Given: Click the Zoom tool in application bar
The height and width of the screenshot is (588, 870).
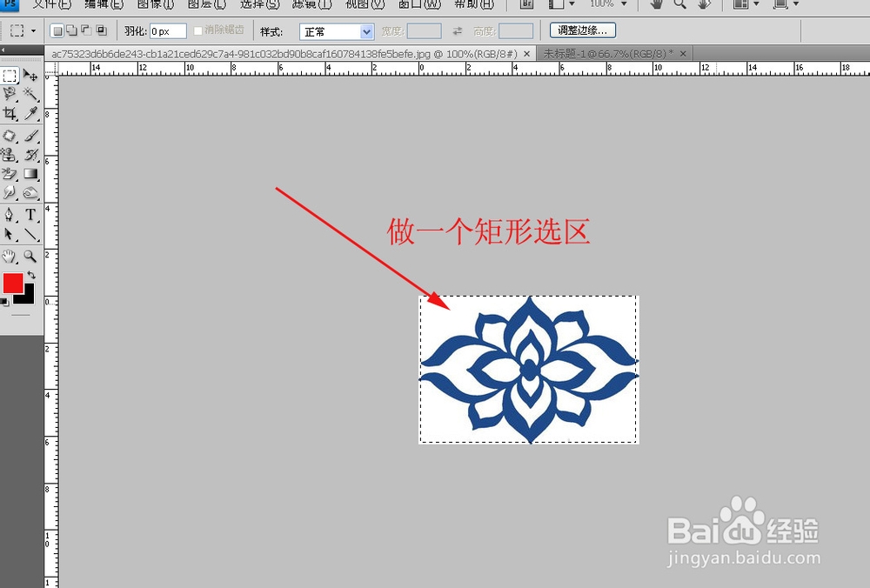Looking at the screenshot, I should 679,3.
